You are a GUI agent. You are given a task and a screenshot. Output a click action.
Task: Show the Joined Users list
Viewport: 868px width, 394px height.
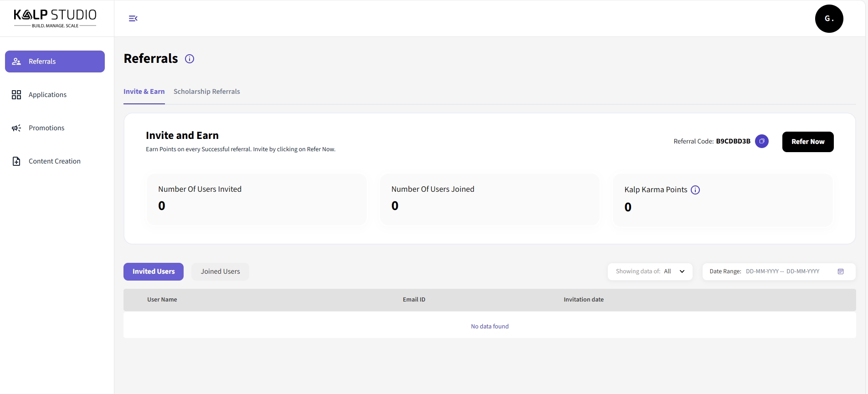[x=220, y=271]
